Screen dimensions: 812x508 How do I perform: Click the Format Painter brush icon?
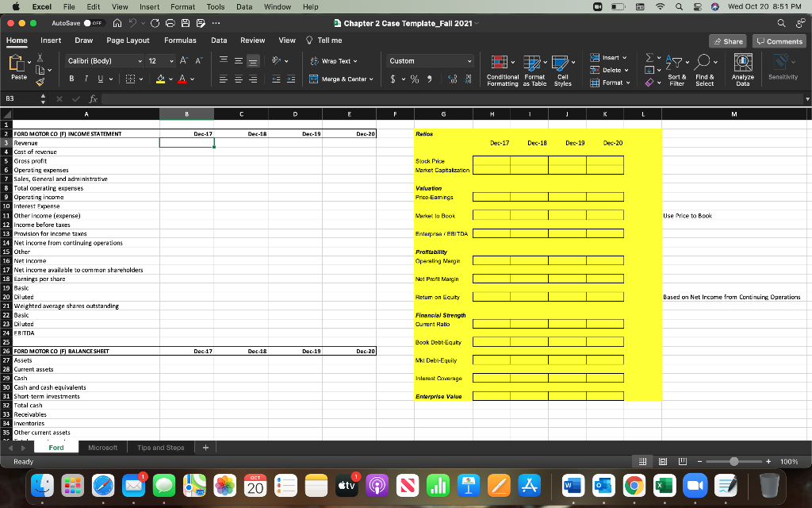point(40,82)
